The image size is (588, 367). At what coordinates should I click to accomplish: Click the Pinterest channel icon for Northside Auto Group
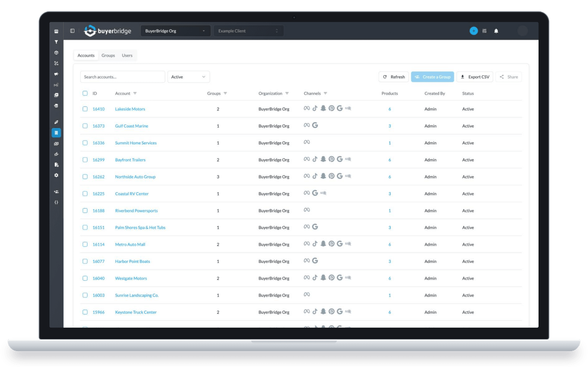[331, 176]
